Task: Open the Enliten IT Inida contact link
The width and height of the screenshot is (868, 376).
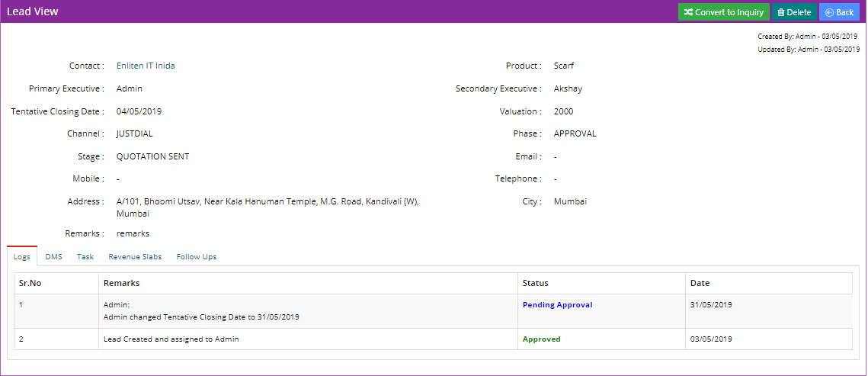Action: click(146, 66)
